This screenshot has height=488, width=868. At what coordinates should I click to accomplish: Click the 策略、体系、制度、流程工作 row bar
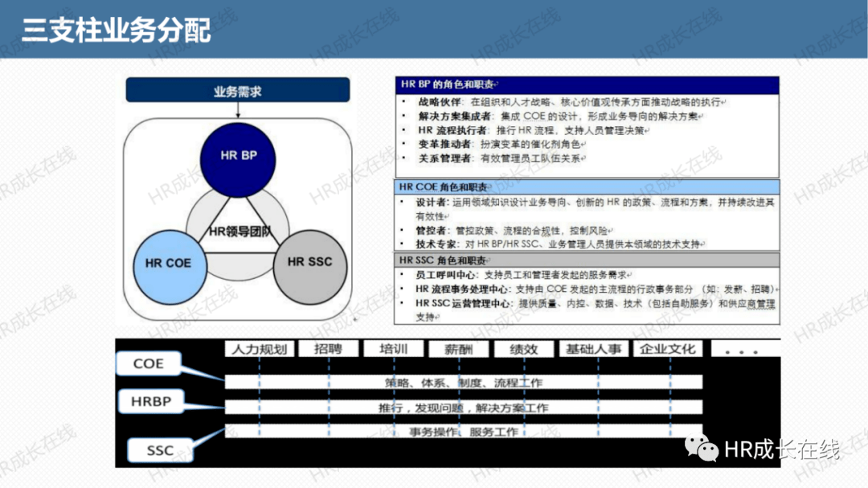click(464, 382)
